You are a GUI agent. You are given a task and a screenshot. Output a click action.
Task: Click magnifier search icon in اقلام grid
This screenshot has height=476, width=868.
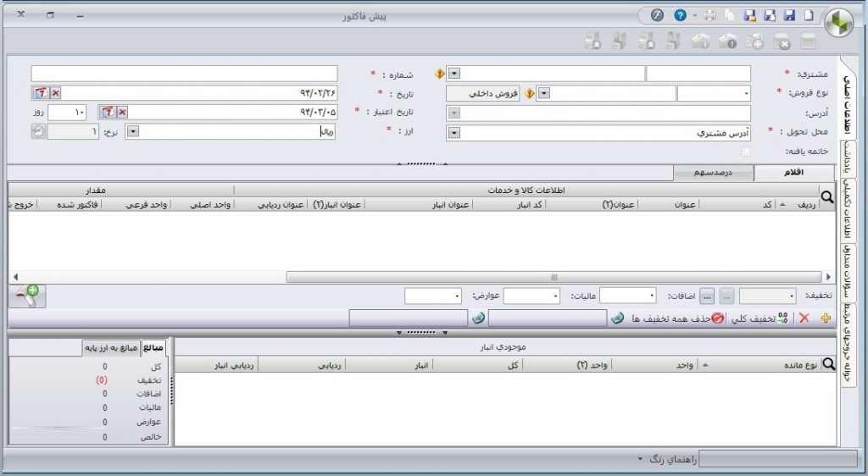click(x=827, y=197)
